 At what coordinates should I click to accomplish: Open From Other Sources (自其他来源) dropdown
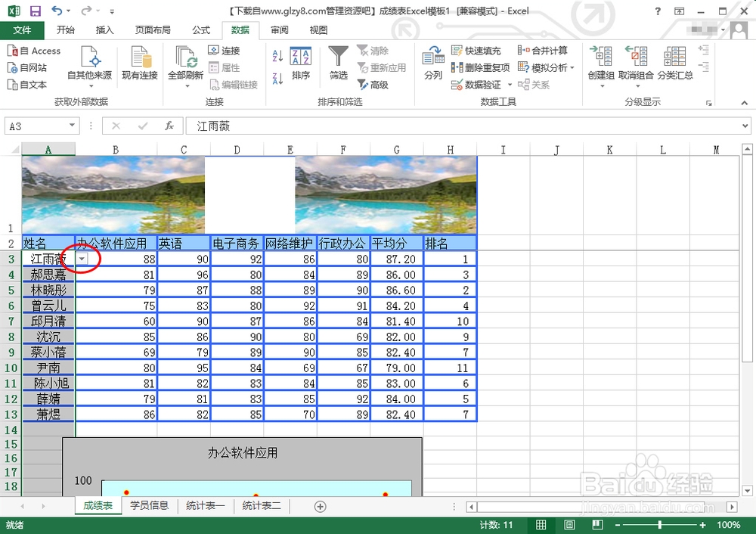[x=90, y=67]
